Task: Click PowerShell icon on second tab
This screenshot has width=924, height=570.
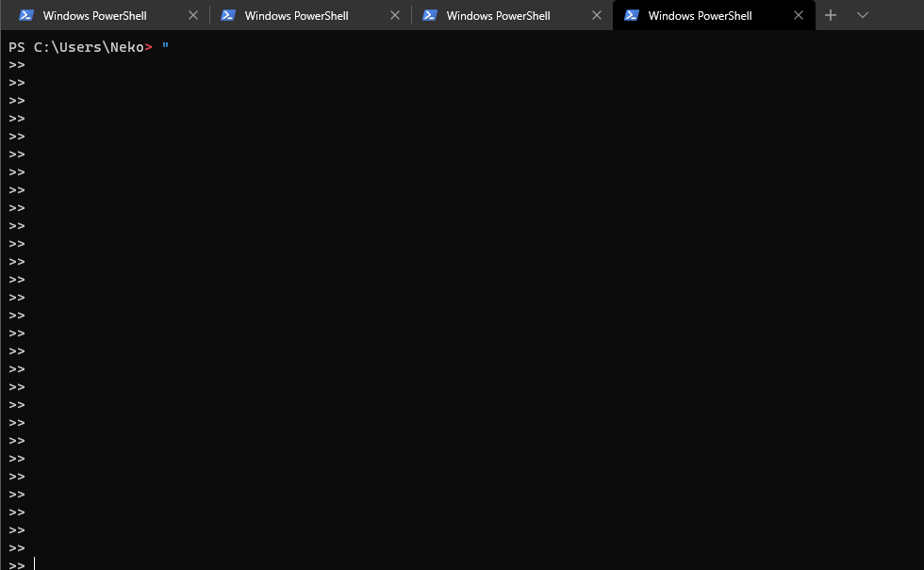Action: pyautogui.click(x=228, y=15)
